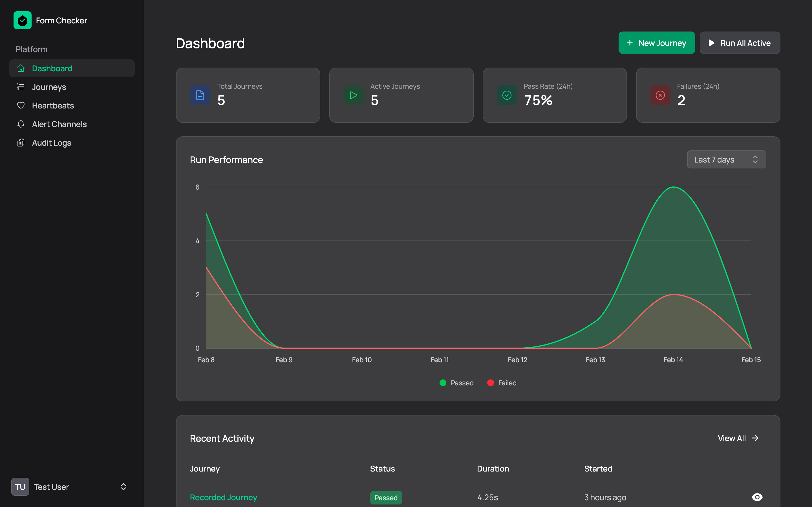The height and width of the screenshot is (507, 812).
Task: Open the Audit Logs page
Action: point(51,143)
